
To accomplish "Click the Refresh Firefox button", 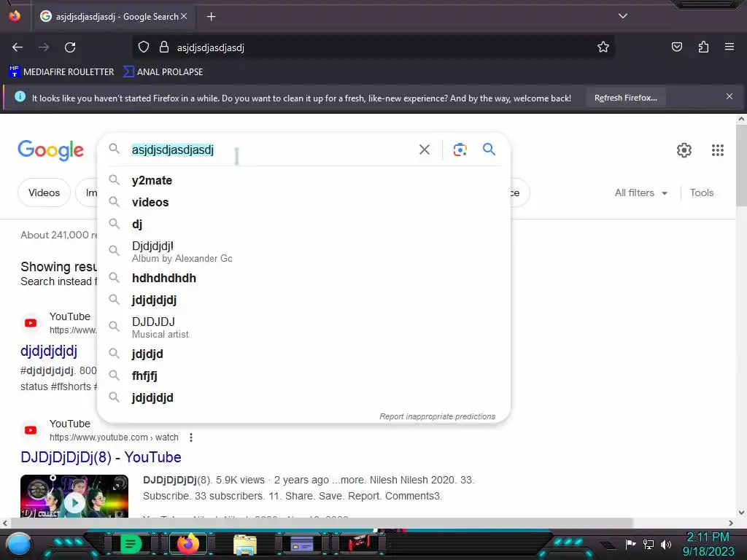I will click(x=625, y=98).
